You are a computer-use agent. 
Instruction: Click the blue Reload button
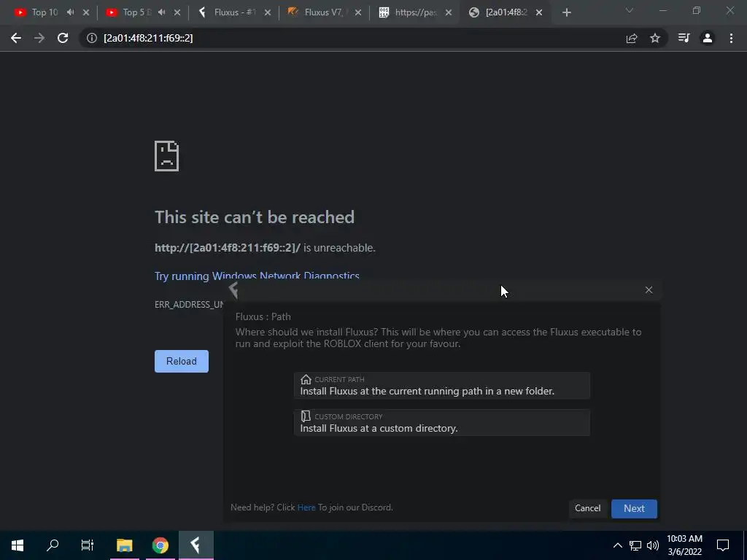click(x=182, y=361)
